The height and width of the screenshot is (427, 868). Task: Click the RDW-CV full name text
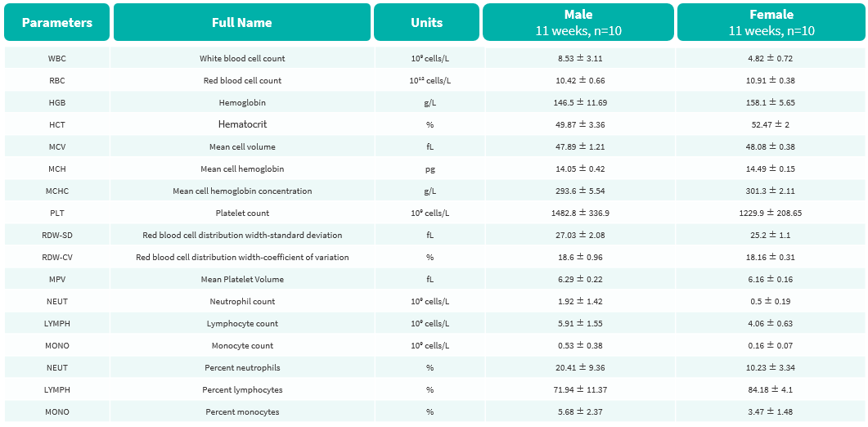coord(242,258)
